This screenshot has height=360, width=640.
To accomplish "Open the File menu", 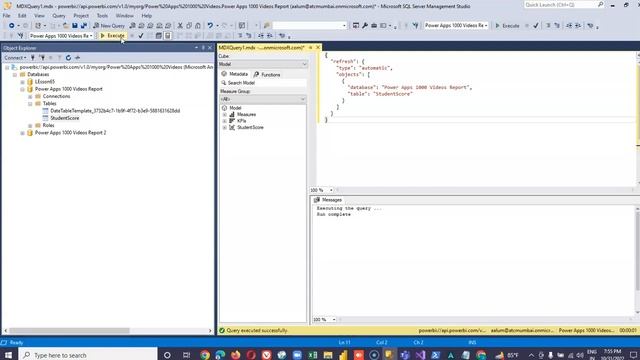I will tap(7, 16).
